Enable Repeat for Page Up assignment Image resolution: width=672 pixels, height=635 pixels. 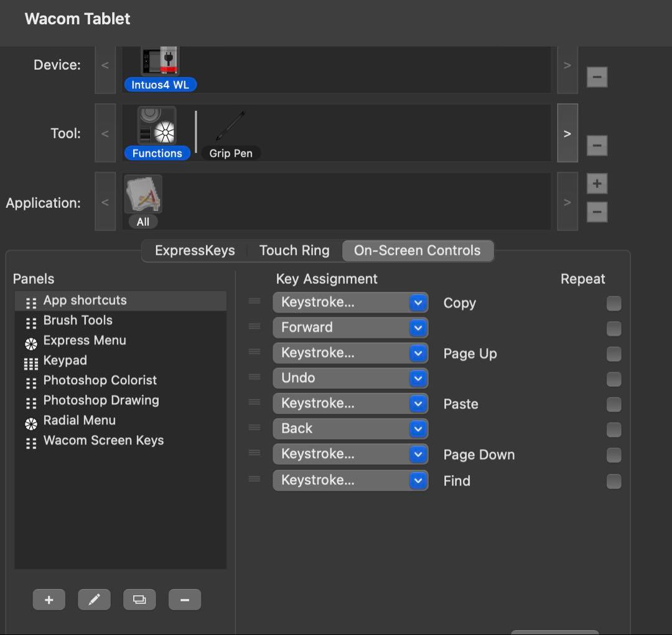coord(614,354)
